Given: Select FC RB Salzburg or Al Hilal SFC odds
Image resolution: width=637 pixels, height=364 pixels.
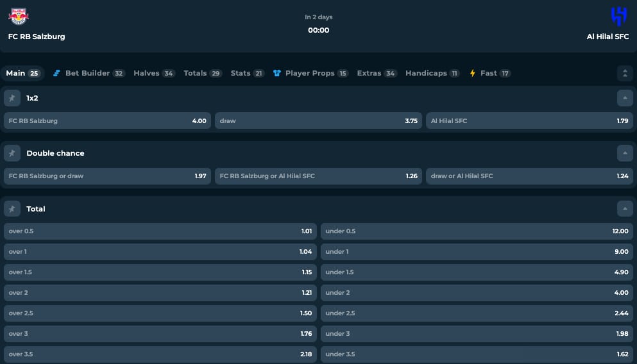Looking at the screenshot, I should coord(318,176).
